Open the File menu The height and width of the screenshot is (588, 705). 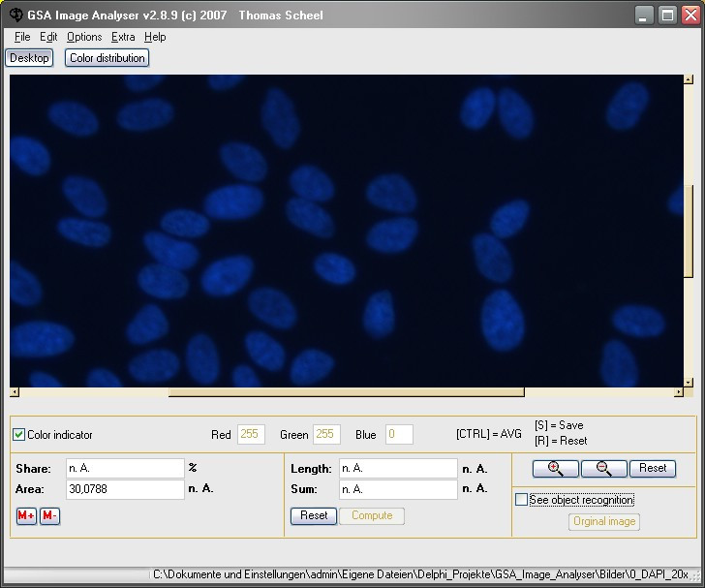tap(22, 37)
